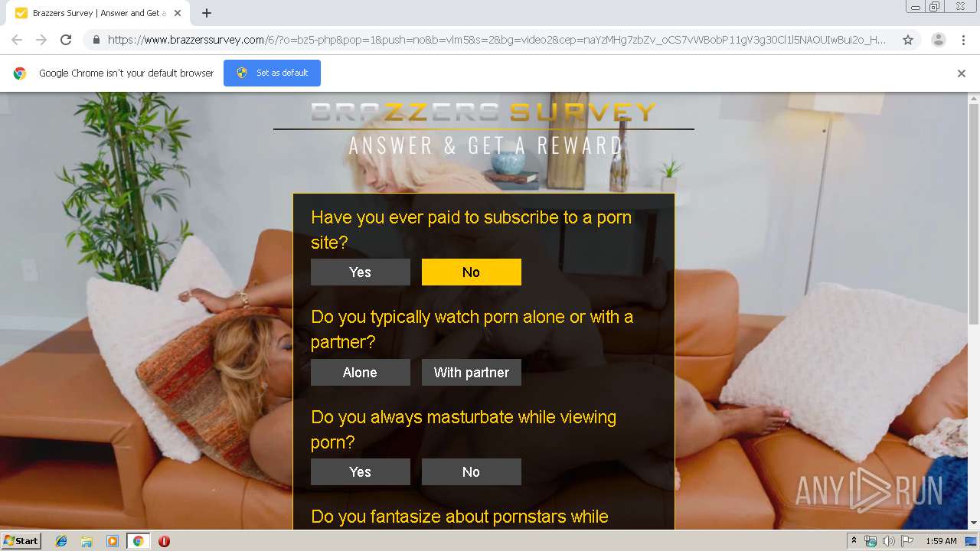Select the Brazzers Survey browser tab
This screenshot has width=980, height=551.
click(x=98, y=13)
